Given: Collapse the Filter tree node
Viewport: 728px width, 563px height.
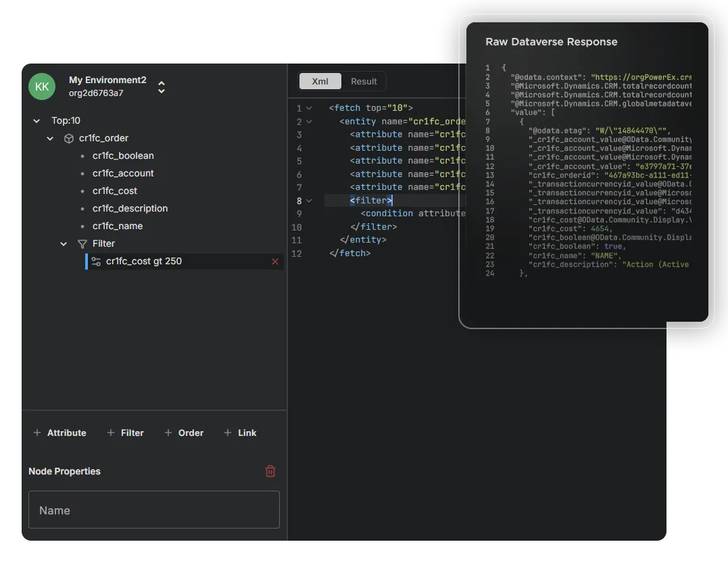Looking at the screenshot, I should (x=64, y=243).
